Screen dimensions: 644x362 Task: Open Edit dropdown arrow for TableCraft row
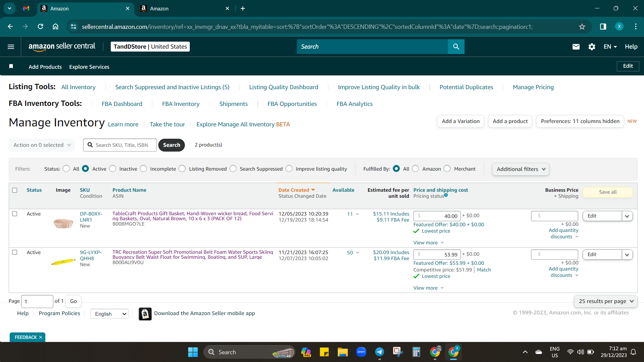point(627,216)
